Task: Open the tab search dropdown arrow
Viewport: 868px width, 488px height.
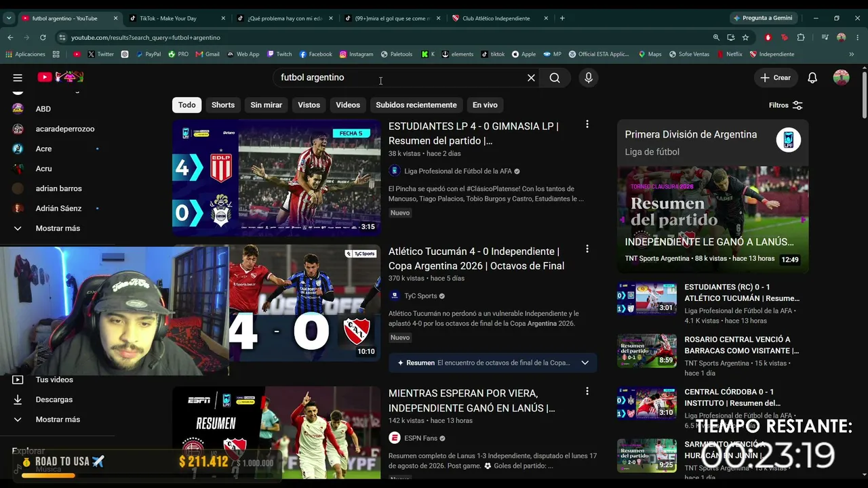Action: (9, 18)
